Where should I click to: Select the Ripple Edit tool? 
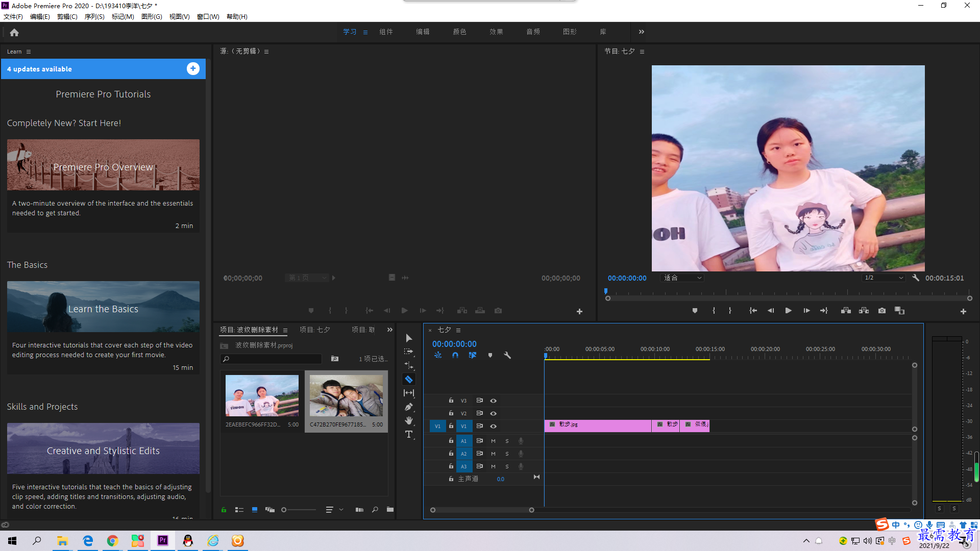click(409, 365)
